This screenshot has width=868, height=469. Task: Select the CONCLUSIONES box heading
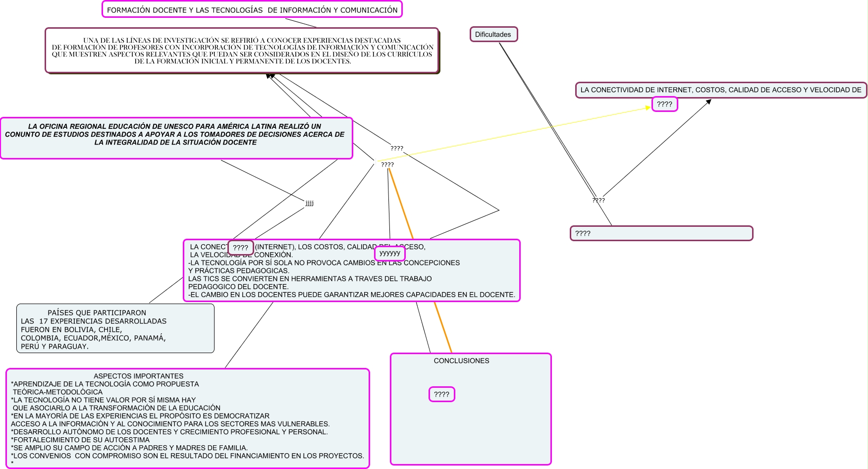[461, 361]
